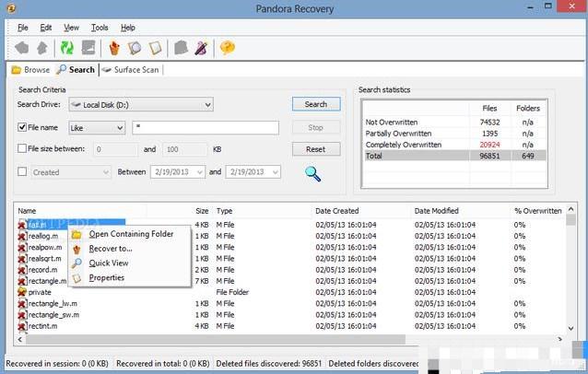
Task: Switch to the Surface Scan tab
Action: coord(131,70)
